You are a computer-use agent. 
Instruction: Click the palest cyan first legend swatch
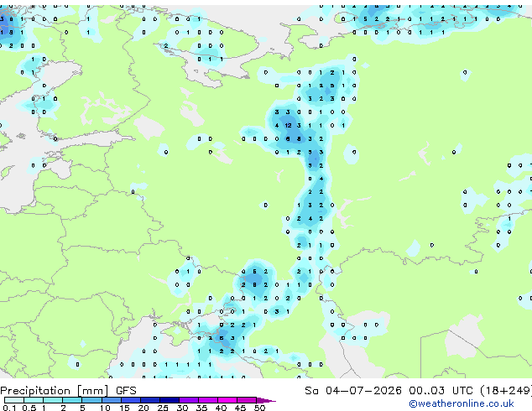[x=14, y=400]
